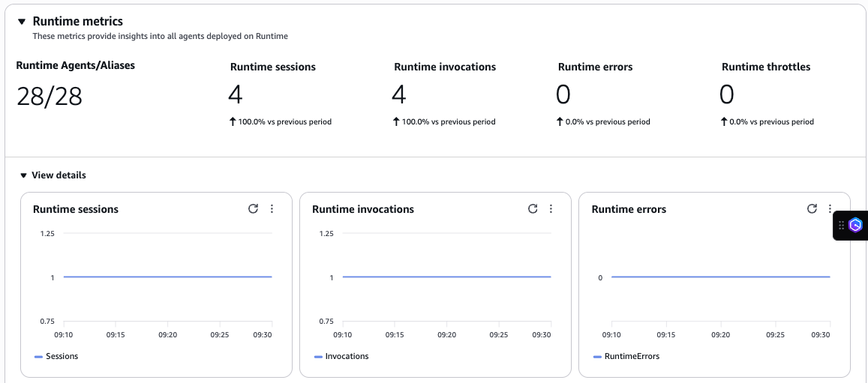Screen dimensions: 868x383
Task: Click the floating hexagon assistant icon
Action: coord(856,225)
